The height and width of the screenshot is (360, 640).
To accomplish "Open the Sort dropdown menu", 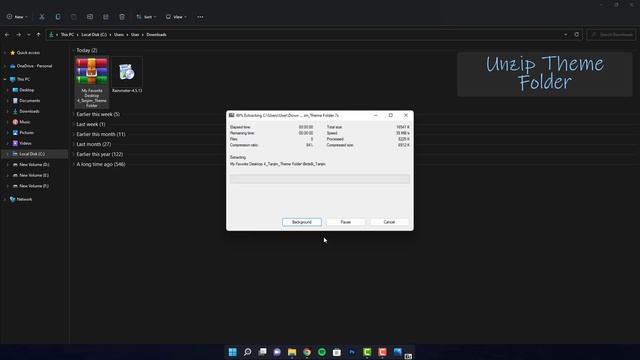I will coord(146,17).
